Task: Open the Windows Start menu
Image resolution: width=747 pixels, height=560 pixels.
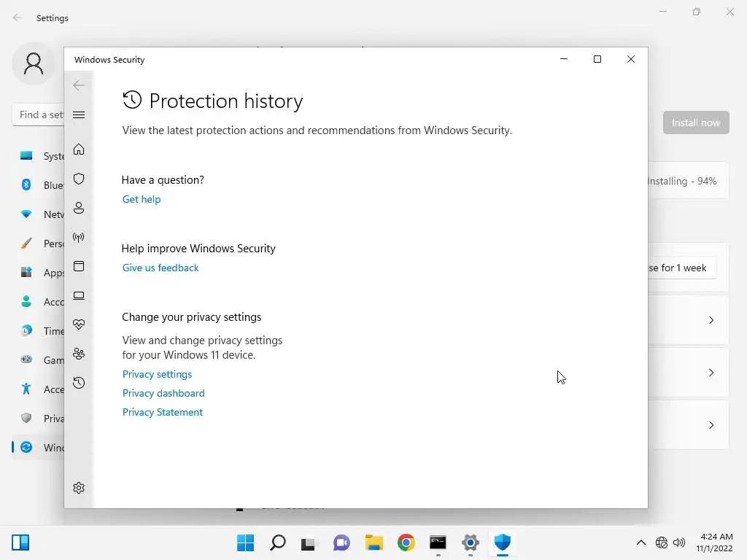Action: click(x=245, y=542)
